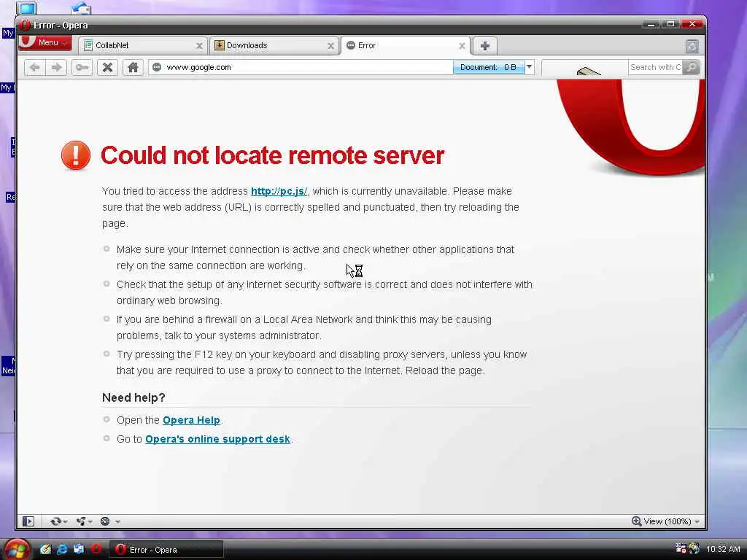Go forward using the forward arrow
747x560 pixels.
pos(56,67)
